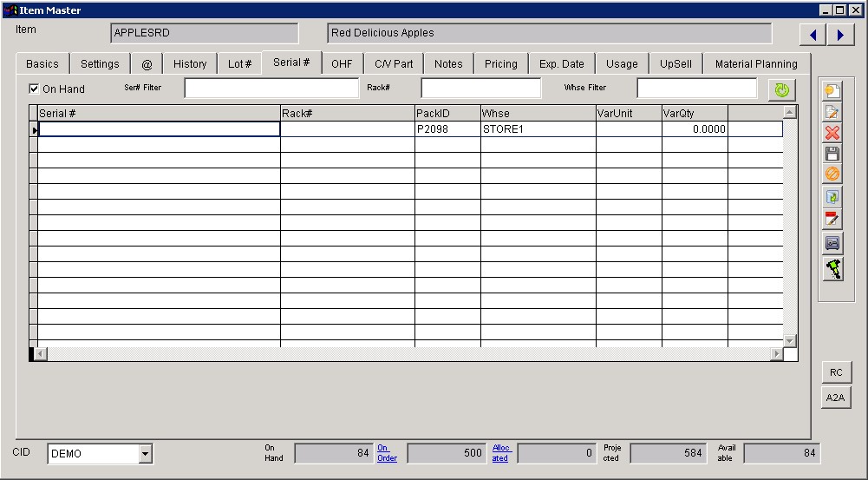Click the floppy disk save icon
This screenshot has width=868, height=480.
pyautogui.click(x=832, y=154)
